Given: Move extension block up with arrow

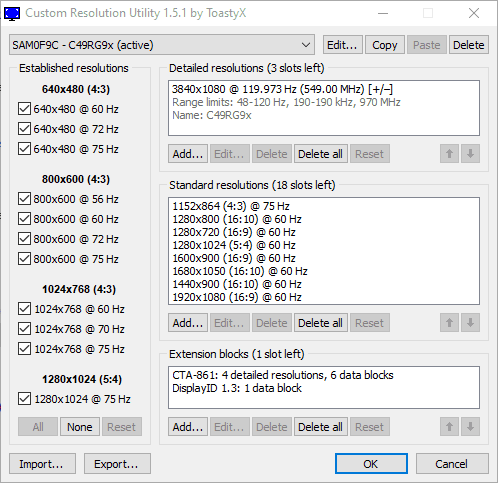Looking at the screenshot, I should click(449, 427).
